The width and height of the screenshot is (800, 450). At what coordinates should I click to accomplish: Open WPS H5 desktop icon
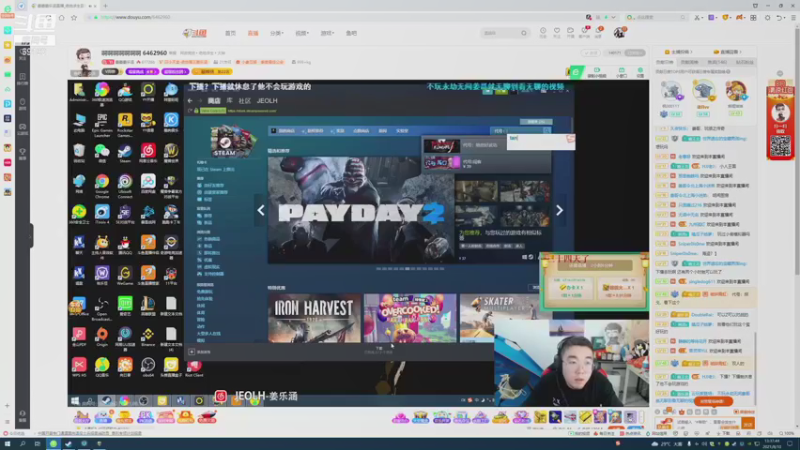[x=79, y=367]
